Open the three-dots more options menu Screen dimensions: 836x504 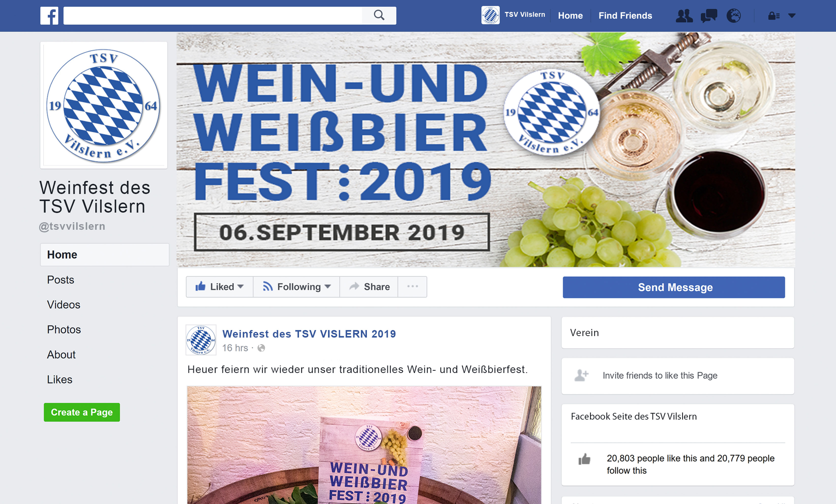tap(413, 287)
